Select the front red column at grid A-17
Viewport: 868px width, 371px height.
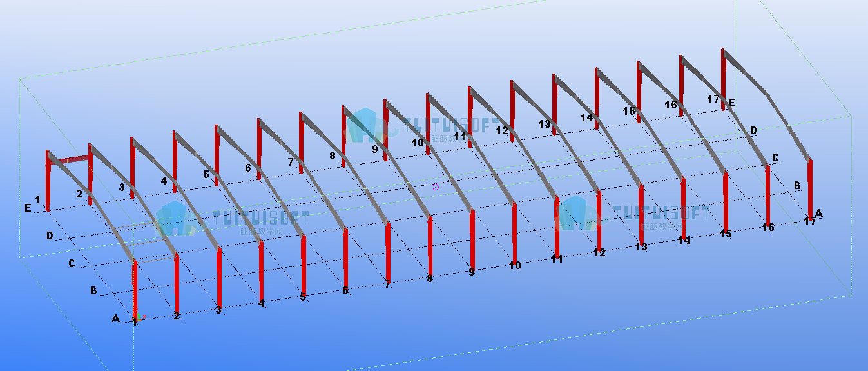click(x=810, y=188)
